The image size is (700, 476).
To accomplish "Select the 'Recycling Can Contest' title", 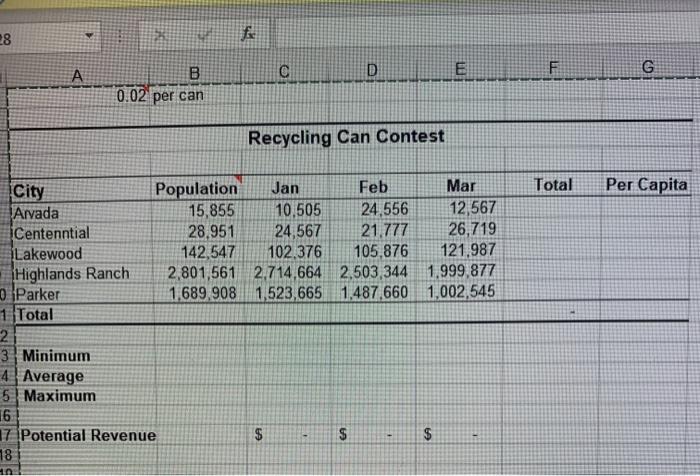I will [346, 137].
